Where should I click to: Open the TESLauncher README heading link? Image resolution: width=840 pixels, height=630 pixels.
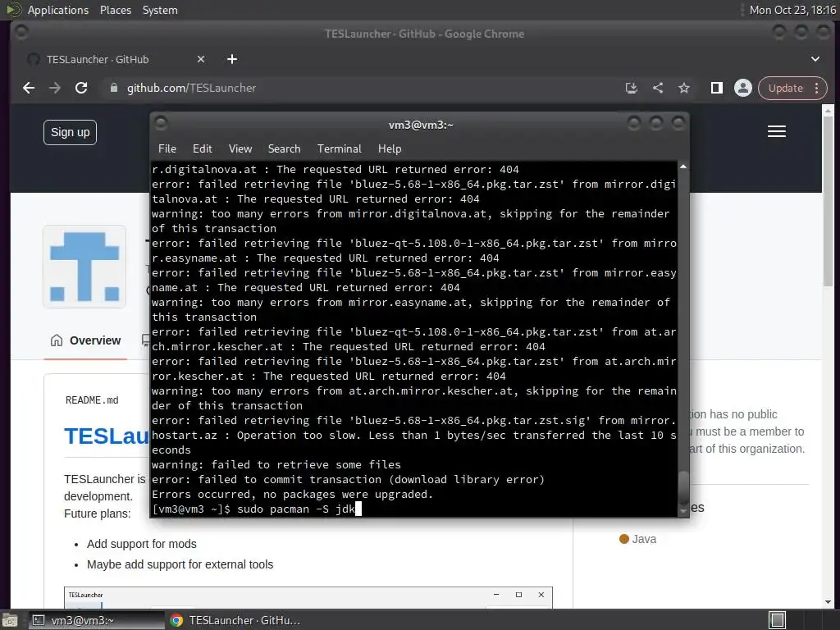click(107, 436)
